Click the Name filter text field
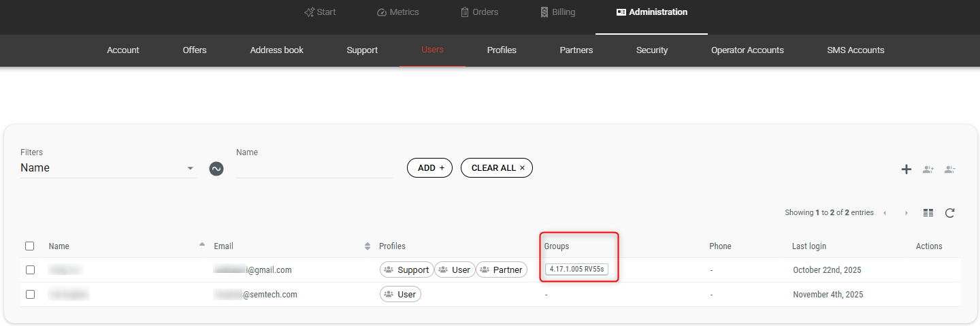The image size is (980, 326). click(314, 169)
